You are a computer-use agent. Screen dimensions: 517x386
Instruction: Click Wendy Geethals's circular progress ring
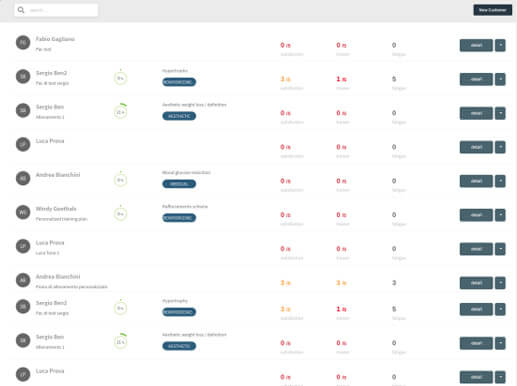click(x=121, y=213)
